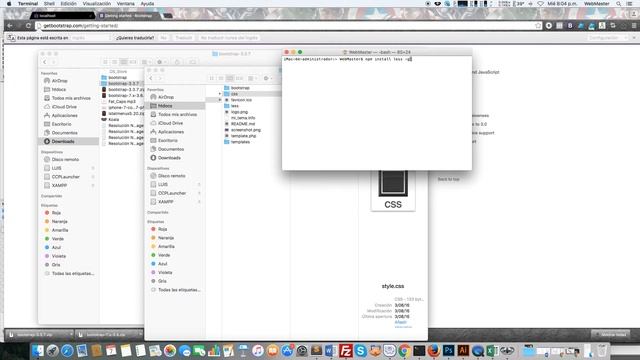This screenshot has height=360, width=640.
Task: Open Terminal menu in the menu bar
Action: tap(28, 3)
